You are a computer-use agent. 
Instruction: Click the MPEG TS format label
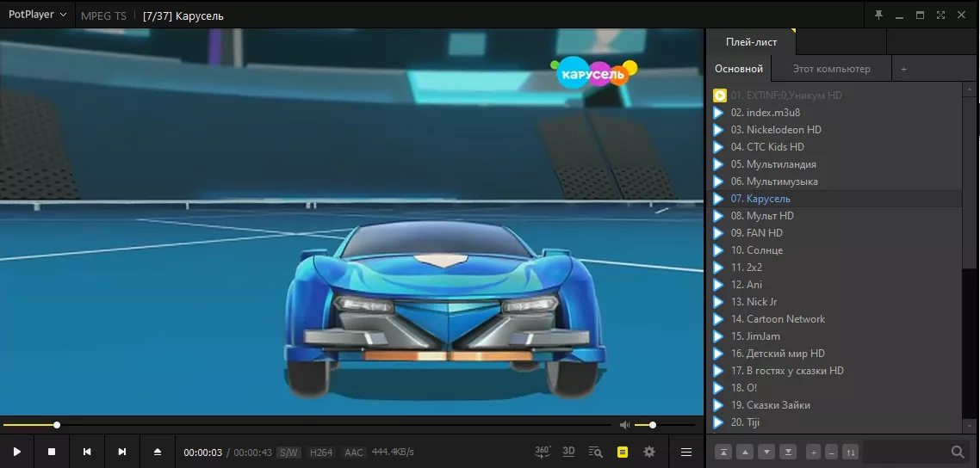[103, 15]
